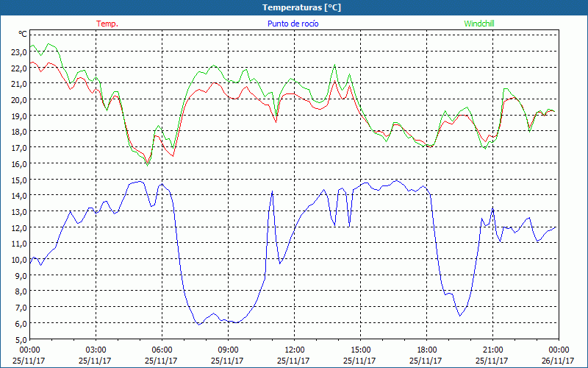Image resolution: width=588 pixels, height=368 pixels.
Task: Click the 23,0 value on the y-axis
Action: 19,52
